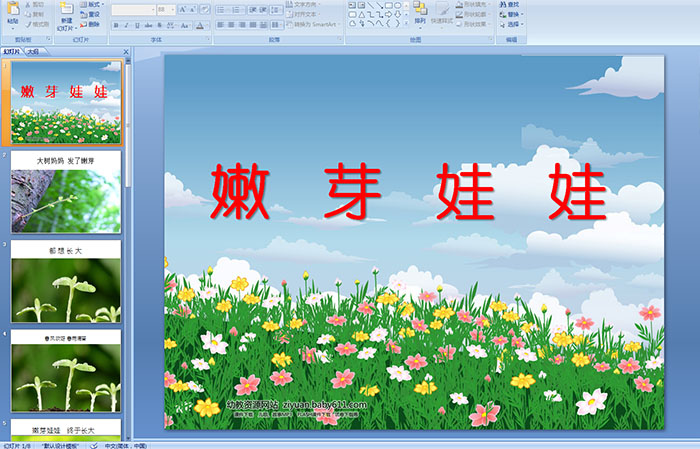This screenshot has width=700, height=449.
Task: Open the Paragraph dialog launcher
Action: click(x=340, y=39)
